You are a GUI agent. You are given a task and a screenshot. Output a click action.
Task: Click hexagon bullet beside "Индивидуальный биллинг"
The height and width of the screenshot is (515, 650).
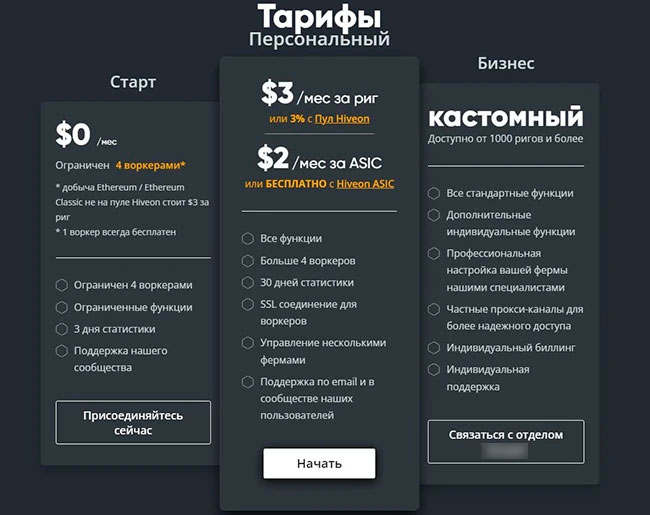[434, 347]
